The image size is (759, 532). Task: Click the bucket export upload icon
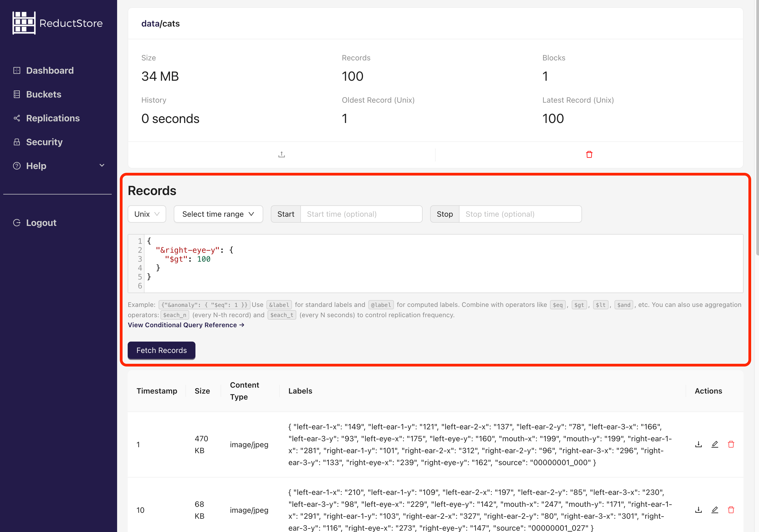click(281, 154)
